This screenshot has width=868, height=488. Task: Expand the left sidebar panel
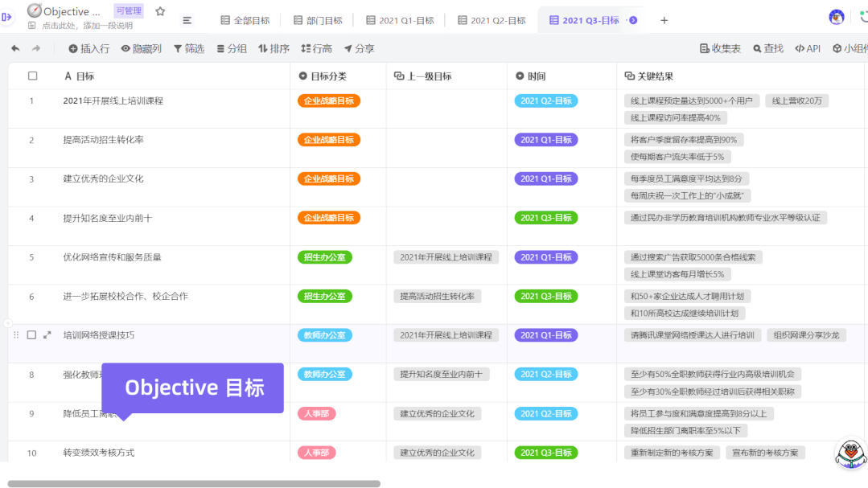click(7, 17)
